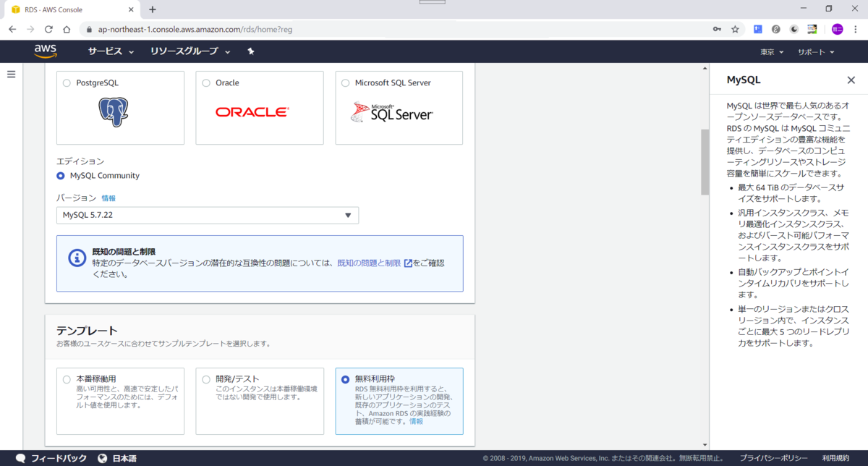Click the browser forward arrow

coord(30,30)
